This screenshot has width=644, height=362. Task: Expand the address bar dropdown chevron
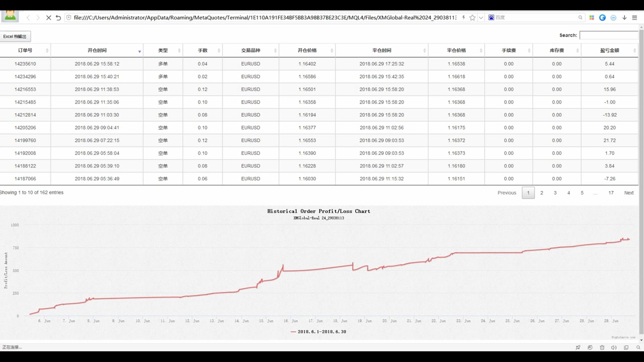[x=481, y=18]
